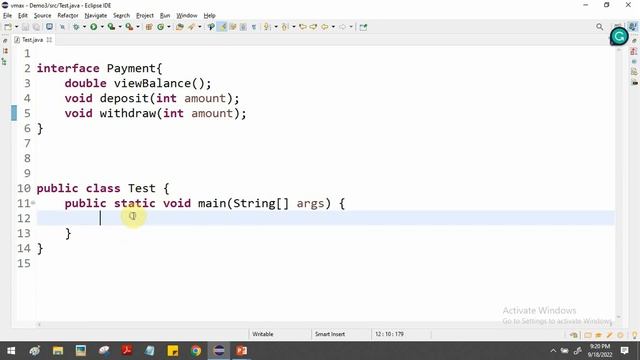Collapse the main method fold marker
The height and width of the screenshot is (360, 640).
tap(33, 203)
